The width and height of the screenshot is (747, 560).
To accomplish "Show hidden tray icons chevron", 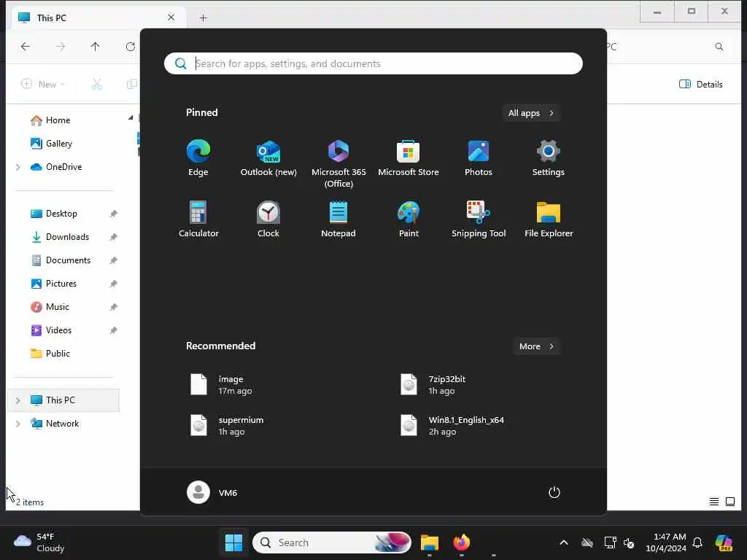I will (564, 542).
